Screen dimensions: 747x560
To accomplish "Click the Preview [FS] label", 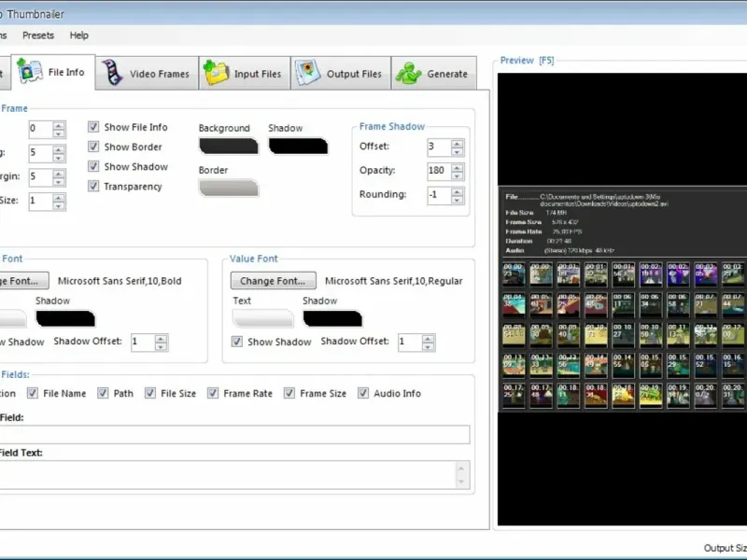I will [527, 61].
